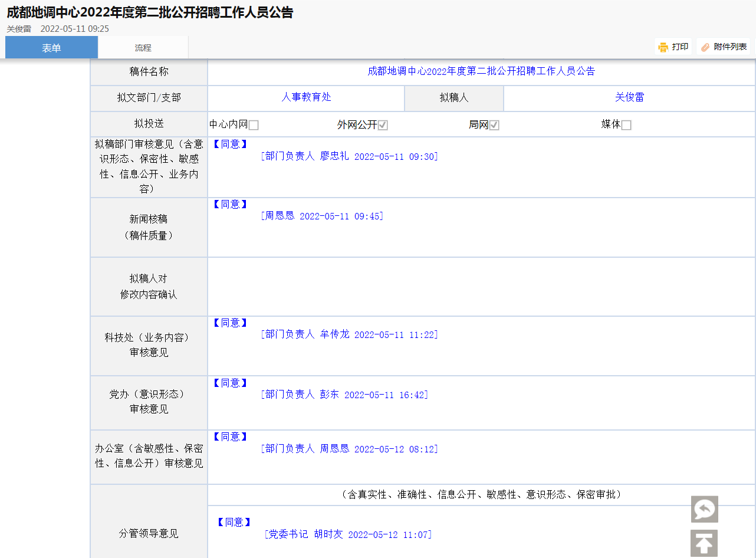
Task: Select the 周恩恩 09:45 news review entry
Action: pyautogui.click(x=322, y=216)
